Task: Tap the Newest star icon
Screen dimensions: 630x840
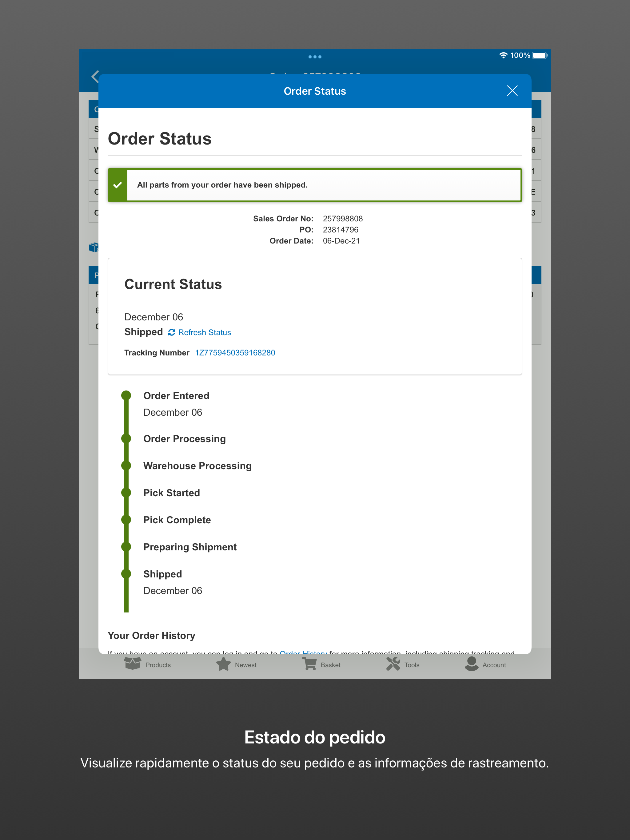Action: click(223, 664)
